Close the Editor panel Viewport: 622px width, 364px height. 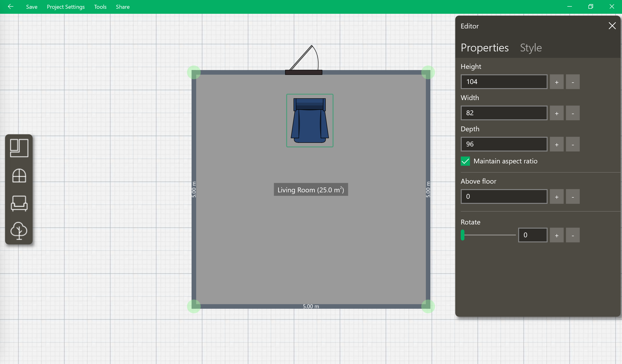pyautogui.click(x=612, y=26)
